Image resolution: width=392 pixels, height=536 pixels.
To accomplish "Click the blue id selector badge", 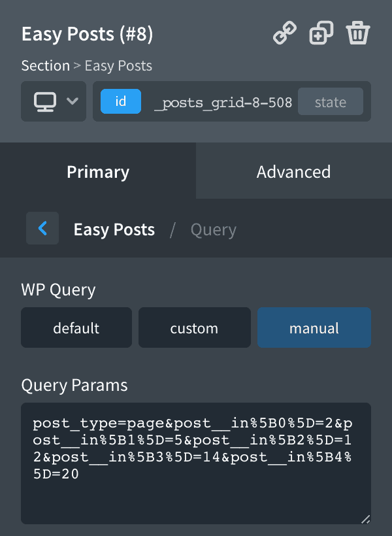I will point(121,101).
